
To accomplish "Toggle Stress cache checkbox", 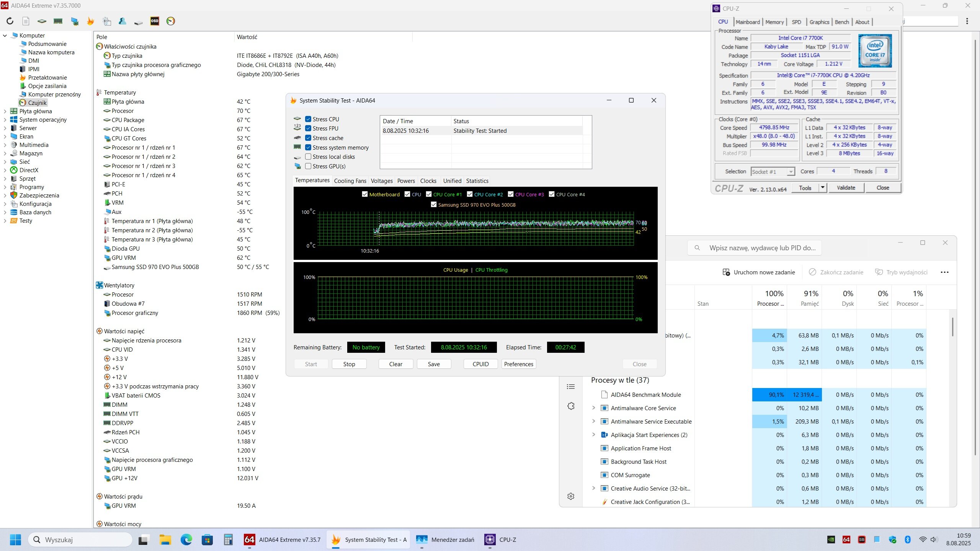I will click(x=308, y=138).
